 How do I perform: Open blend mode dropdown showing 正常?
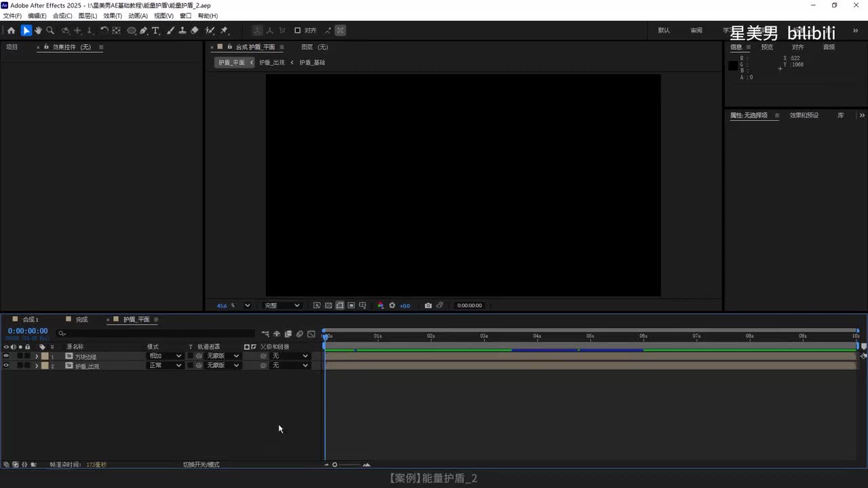click(x=165, y=365)
